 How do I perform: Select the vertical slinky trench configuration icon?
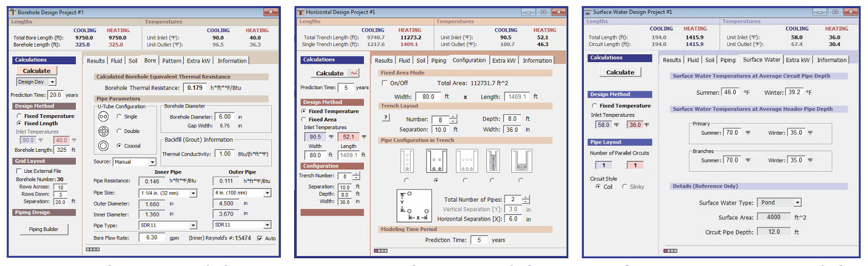pos(493,161)
